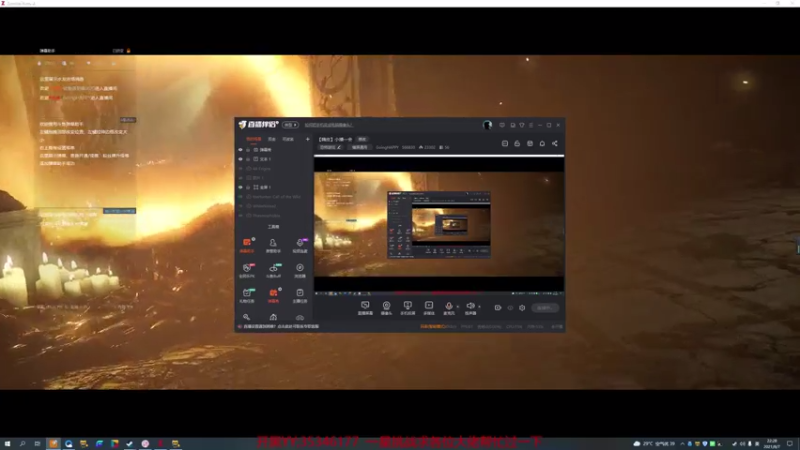Open the tool icon above the compass icon
800x450 pixels.
pos(300,245)
